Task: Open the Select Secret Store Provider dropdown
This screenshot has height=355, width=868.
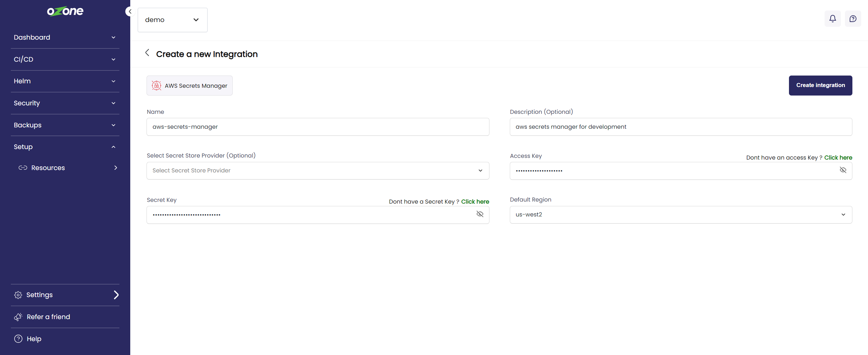Action: tap(317, 171)
